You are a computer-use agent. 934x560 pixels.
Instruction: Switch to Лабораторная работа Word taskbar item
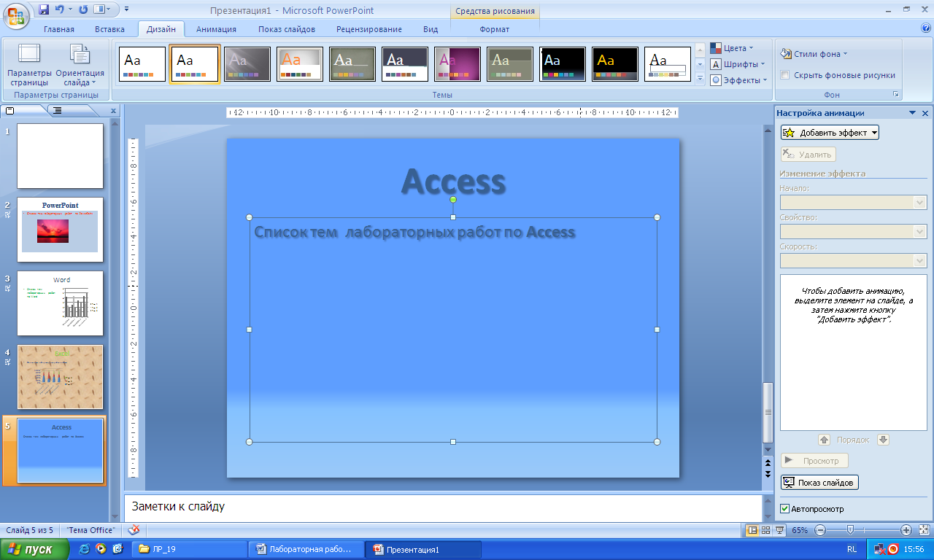click(x=307, y=549)
